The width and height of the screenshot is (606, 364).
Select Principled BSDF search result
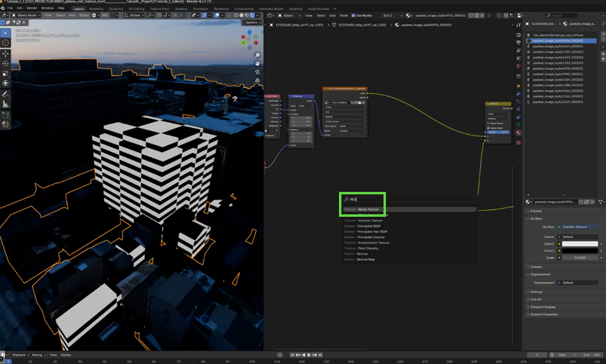tap(410, 226)
